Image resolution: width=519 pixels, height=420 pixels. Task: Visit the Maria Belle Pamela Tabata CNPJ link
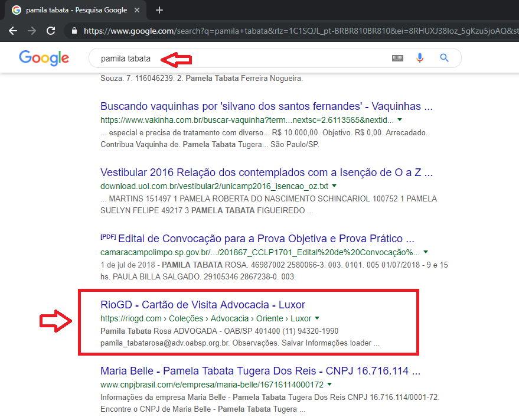(x=236, y=370)
